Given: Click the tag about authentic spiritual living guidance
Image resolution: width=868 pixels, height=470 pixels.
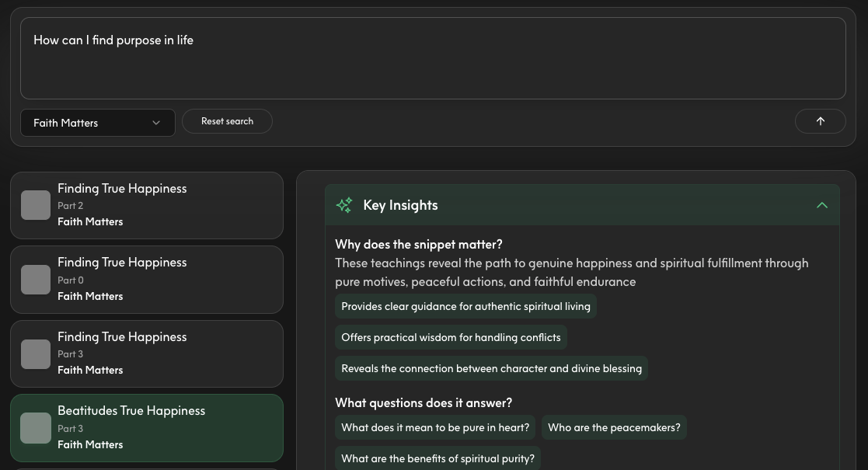Looking at the screenshot, I should 465,306.
